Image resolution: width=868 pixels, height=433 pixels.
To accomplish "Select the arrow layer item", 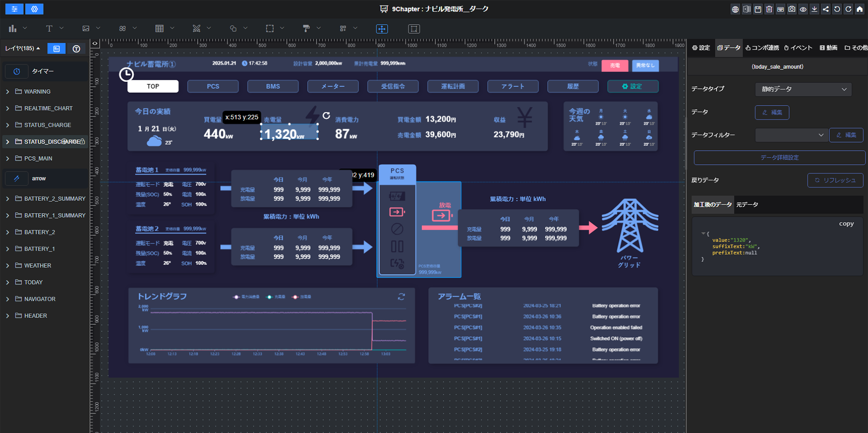I will pos(39,178).
